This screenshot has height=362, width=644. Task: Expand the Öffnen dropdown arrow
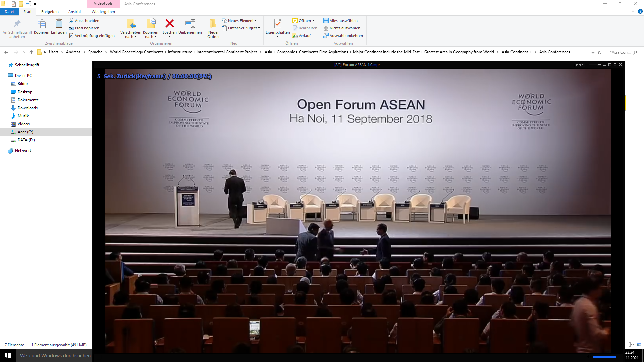point(313,21)
